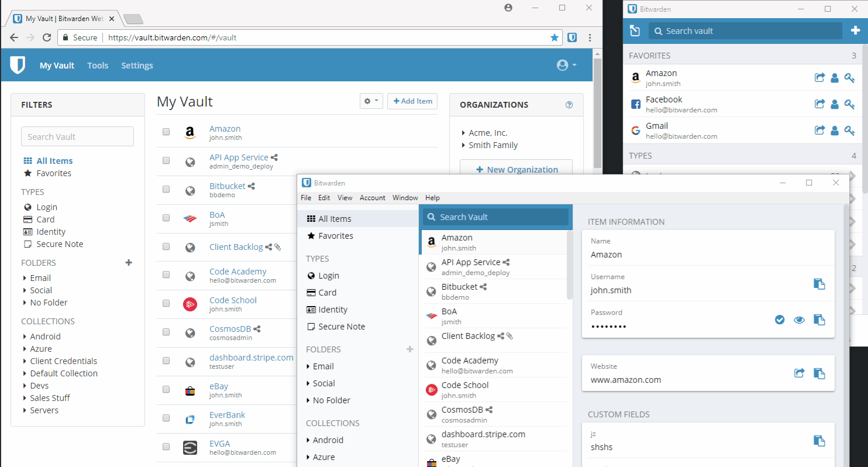Open the View menu in Bitwarden desktop
This screenshot has width=868, height=467.
click(x=345, y=198)
